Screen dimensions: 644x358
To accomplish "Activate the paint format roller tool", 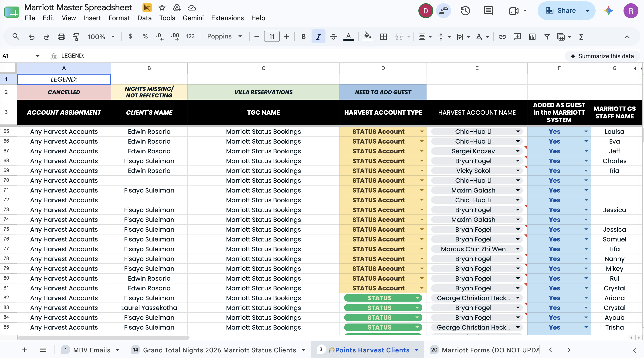I will pos(76,37).
